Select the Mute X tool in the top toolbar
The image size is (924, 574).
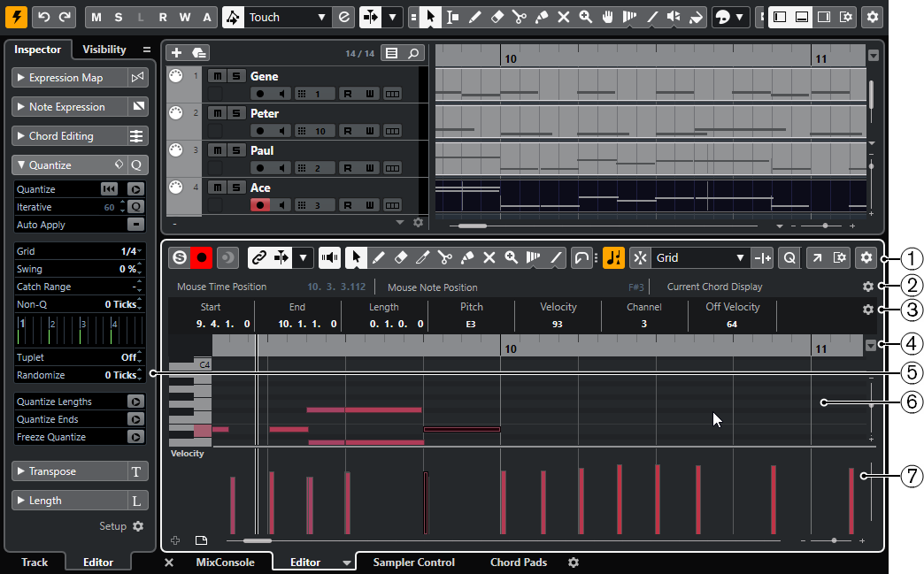pos(564,17)
